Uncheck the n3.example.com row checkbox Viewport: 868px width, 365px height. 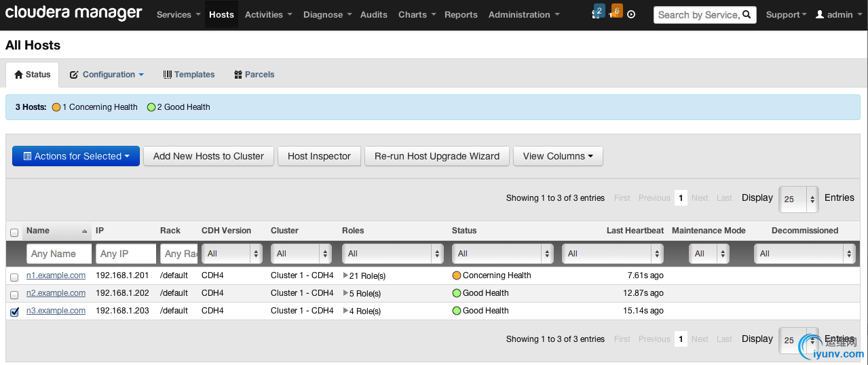pos(14,312)
